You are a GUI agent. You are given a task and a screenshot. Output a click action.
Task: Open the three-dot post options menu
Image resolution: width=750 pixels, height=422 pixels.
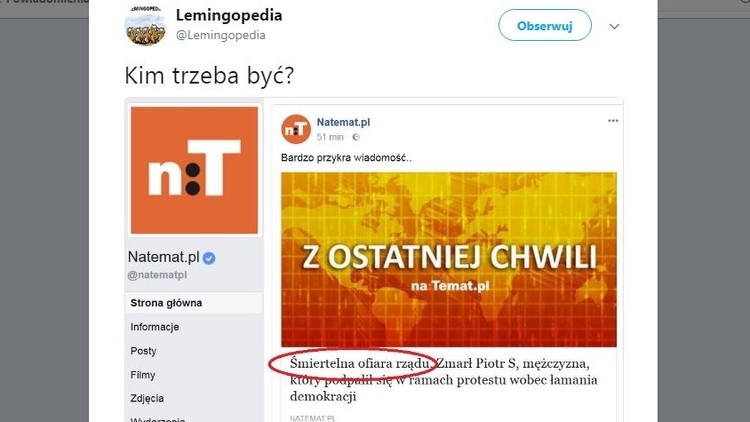coord(613,120)
